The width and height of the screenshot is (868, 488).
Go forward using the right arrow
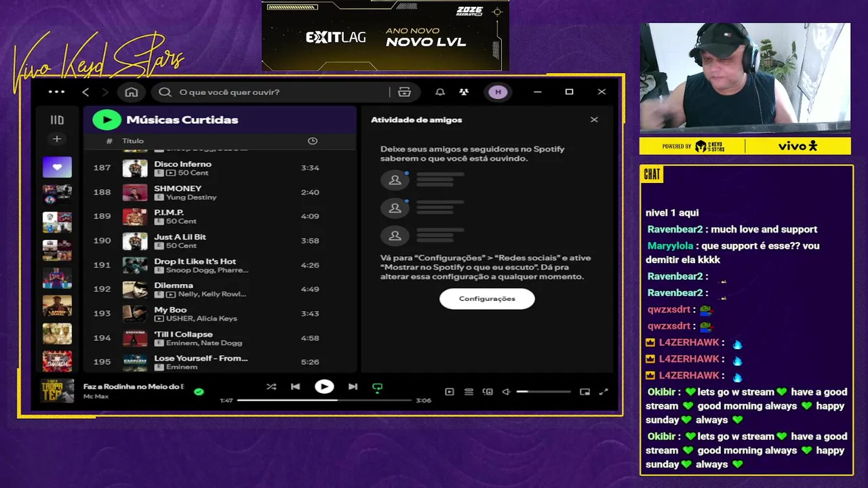(x=105, y=92)
